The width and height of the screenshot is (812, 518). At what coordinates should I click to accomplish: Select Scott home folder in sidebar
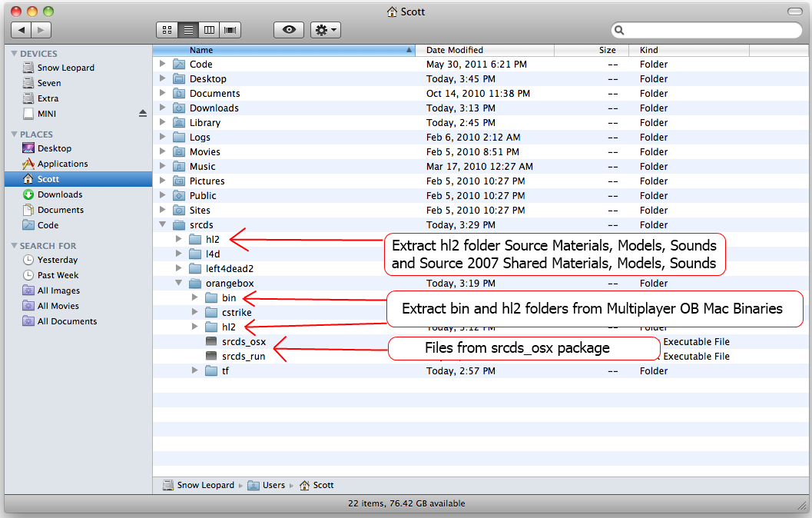[x=78, y=179]
